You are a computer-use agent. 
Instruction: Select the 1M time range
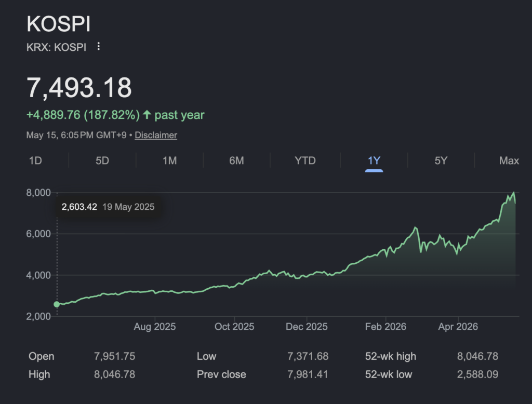click(x=169, y=160)
